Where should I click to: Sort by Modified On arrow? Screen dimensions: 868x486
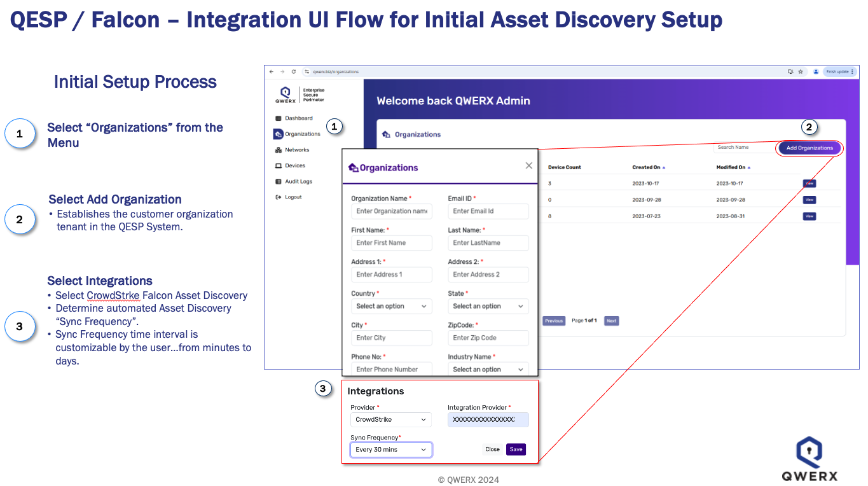pos(748,167)
